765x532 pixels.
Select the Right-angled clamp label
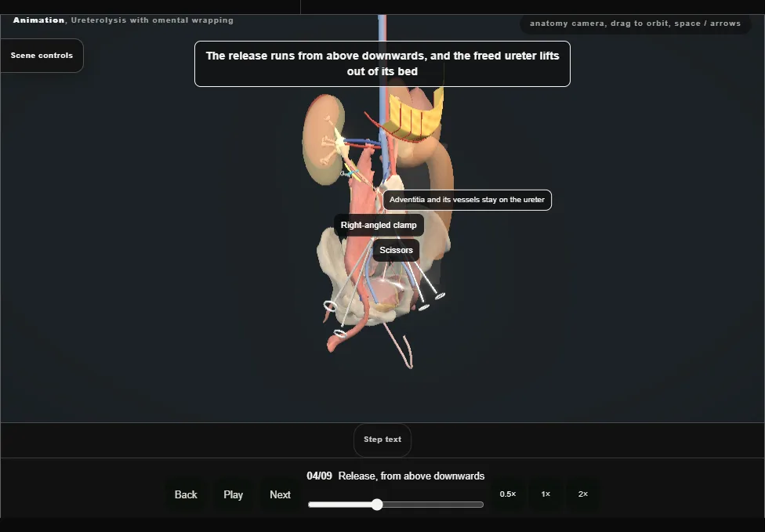pyautogui.click(x=379, y=226)
